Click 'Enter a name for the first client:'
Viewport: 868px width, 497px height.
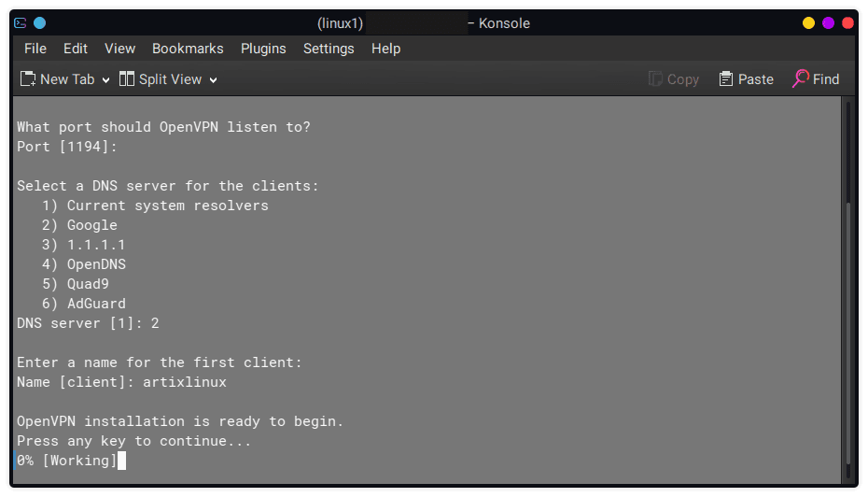tap(160, 362)
